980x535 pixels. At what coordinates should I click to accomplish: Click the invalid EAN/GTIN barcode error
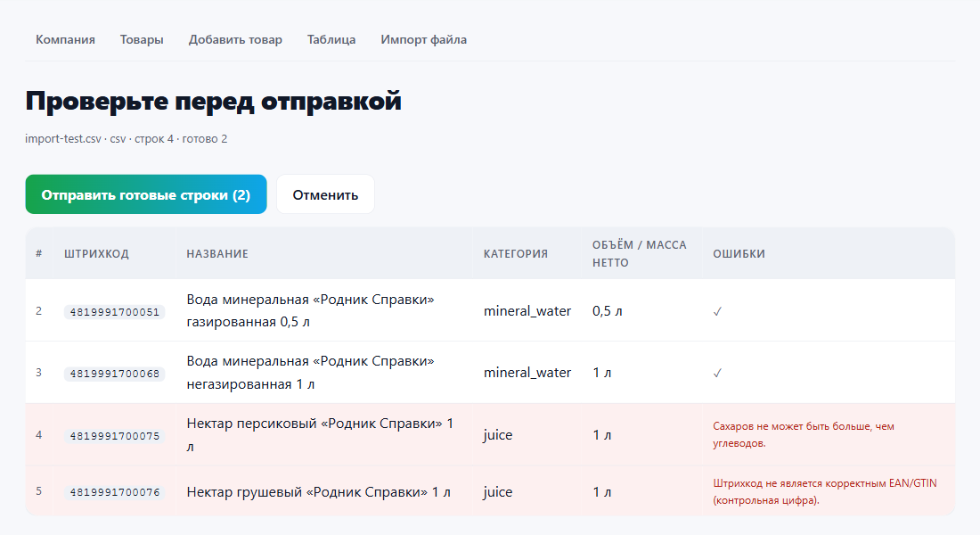pos(824,491)
